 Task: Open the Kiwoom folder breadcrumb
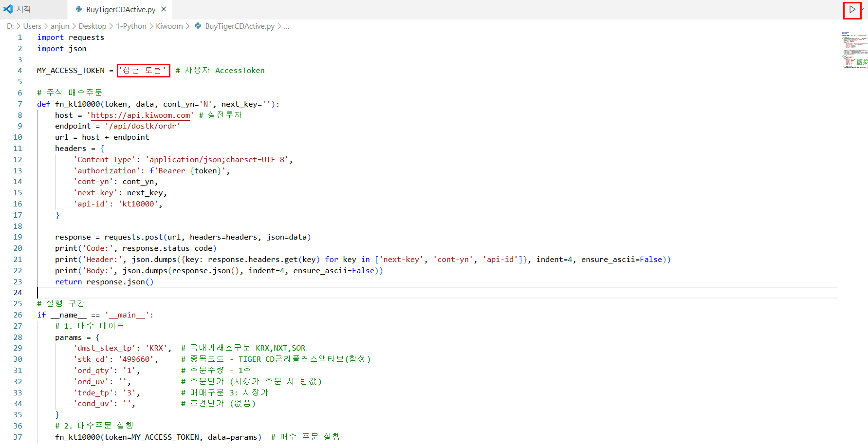(x=169, y=26)
